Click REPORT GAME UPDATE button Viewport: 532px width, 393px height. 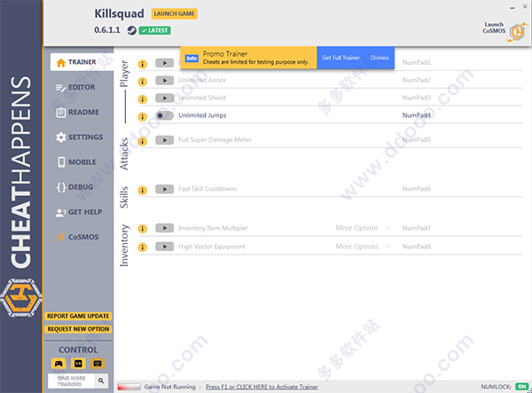point(78,316)
